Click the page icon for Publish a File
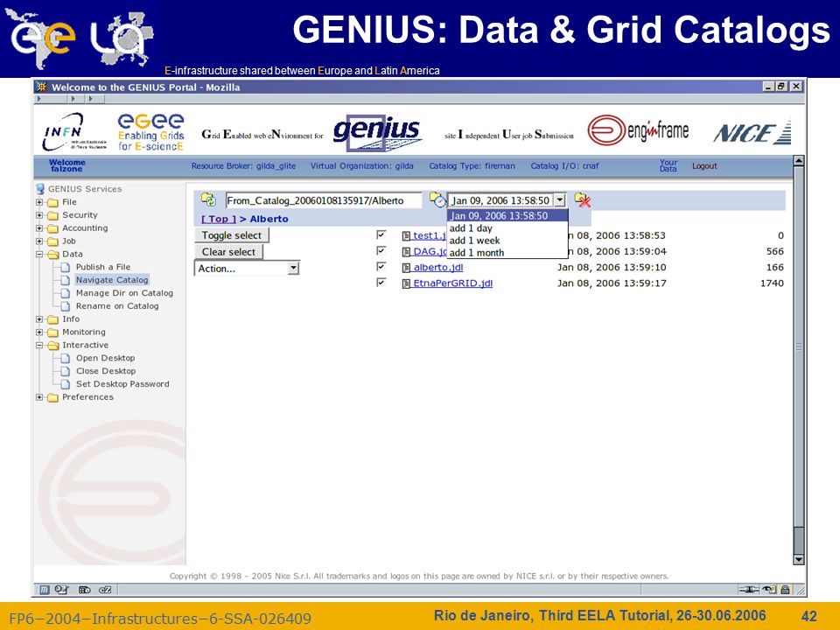Image resolution: width=840 pixels, height=630 pixels. coord(66,267)
